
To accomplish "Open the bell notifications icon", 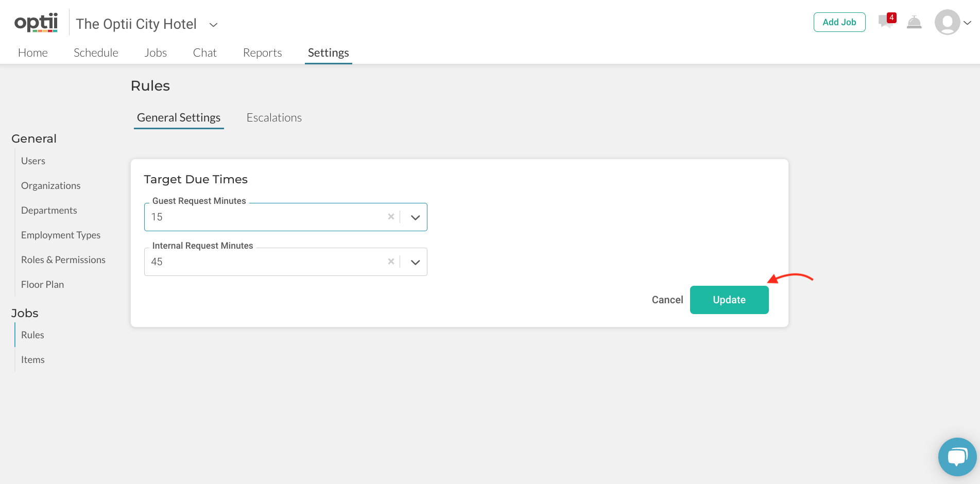I will tap(914, 22).
